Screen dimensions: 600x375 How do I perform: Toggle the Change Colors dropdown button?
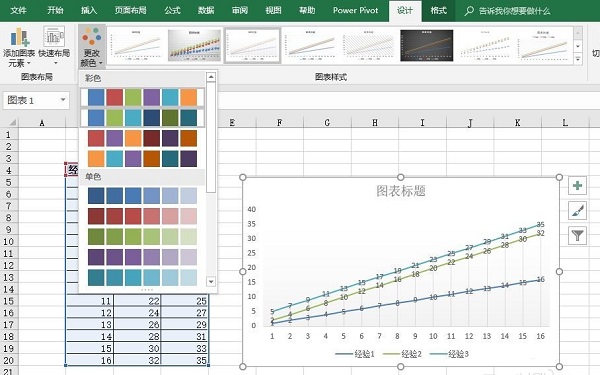92,47
